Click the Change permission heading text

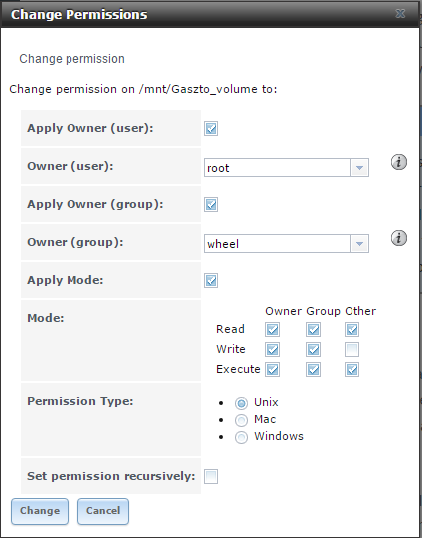tap(72, 59)
